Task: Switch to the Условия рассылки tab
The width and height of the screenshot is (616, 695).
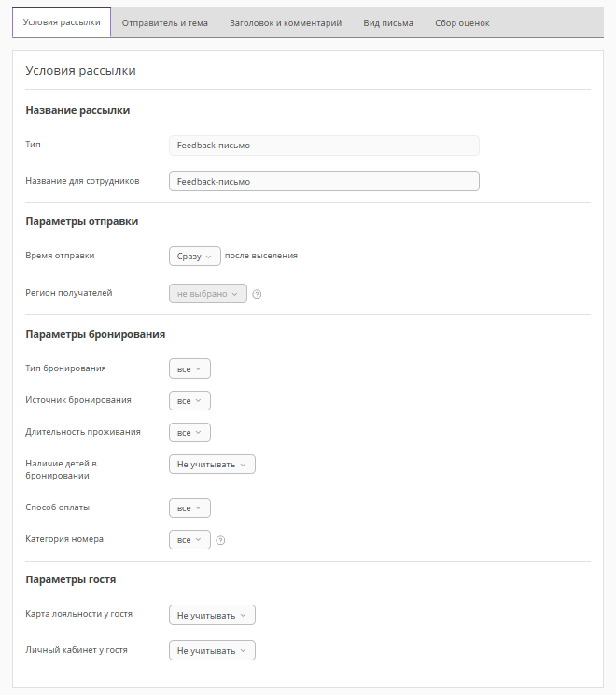Action: click(x=62, y=22)
